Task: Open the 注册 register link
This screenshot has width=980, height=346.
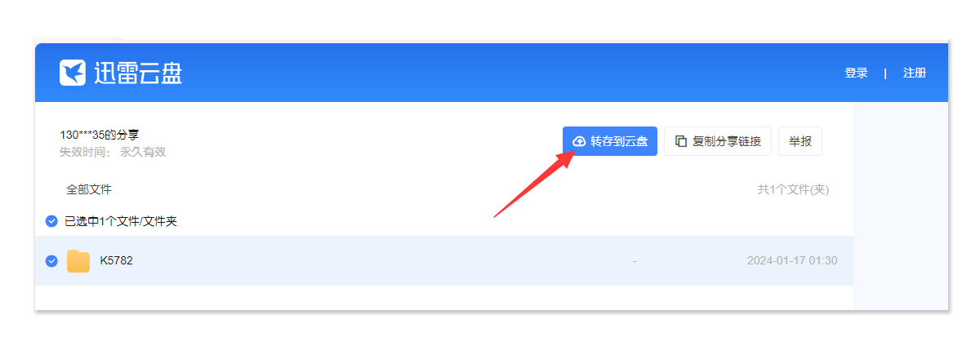Action: click(915, 73)
